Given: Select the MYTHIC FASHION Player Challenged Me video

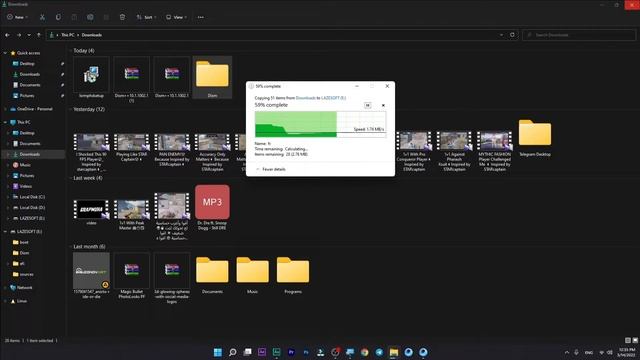Looking at the screenshot, I should click(x=494, y=151).
